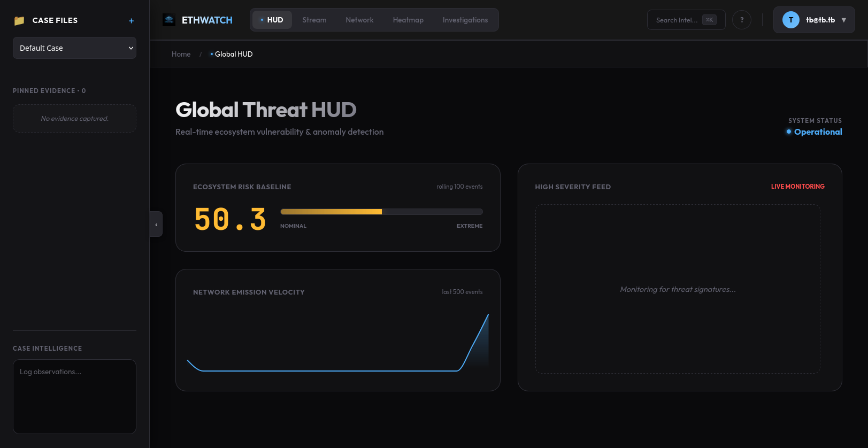Focus the Search Intel field
The image size is (868, 448).
pyautogui.click(x=686, y=20)
